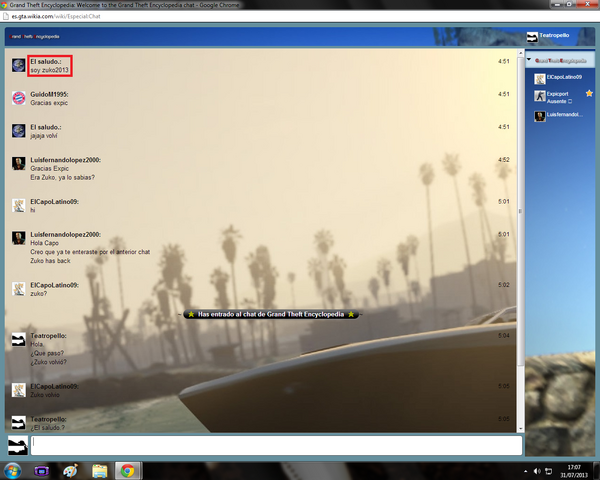Open the game controller taskbar icon

pyautogui.click(x=42, y=471)
